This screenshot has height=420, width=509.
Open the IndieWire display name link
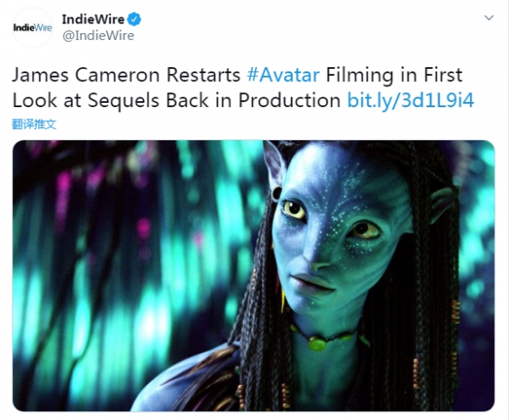(93, 19)
